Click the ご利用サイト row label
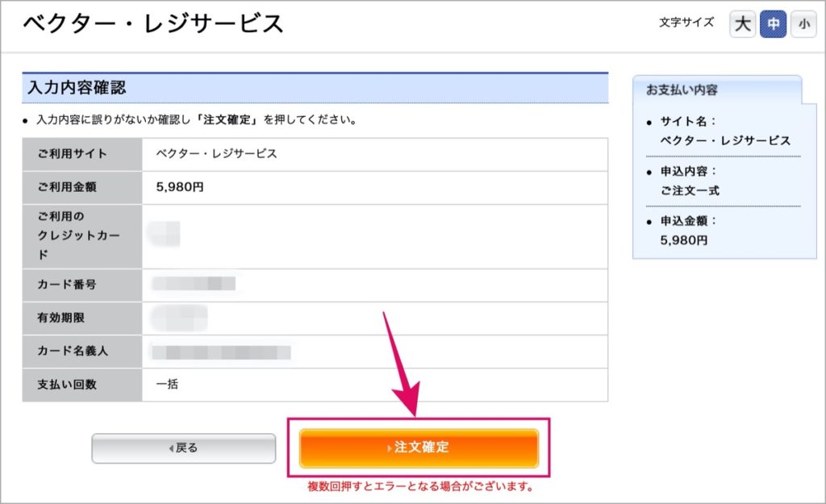This screenshot has height=504, width=826. click(72, 154)
